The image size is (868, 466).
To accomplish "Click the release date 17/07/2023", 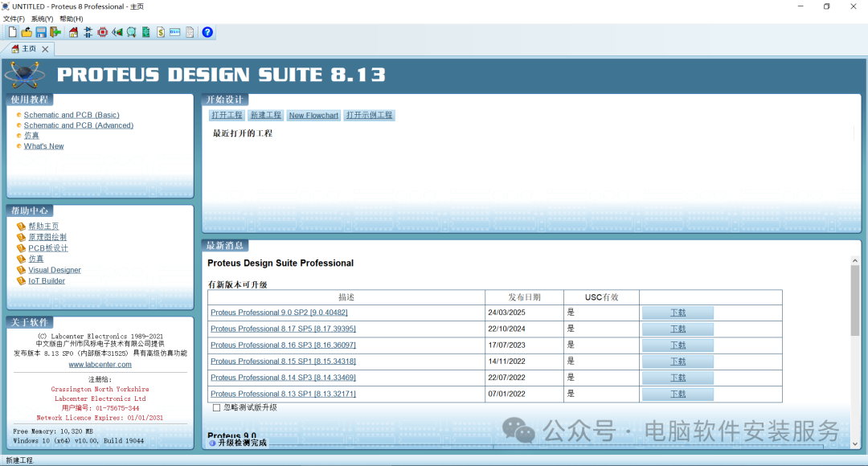I will point(506,345).
